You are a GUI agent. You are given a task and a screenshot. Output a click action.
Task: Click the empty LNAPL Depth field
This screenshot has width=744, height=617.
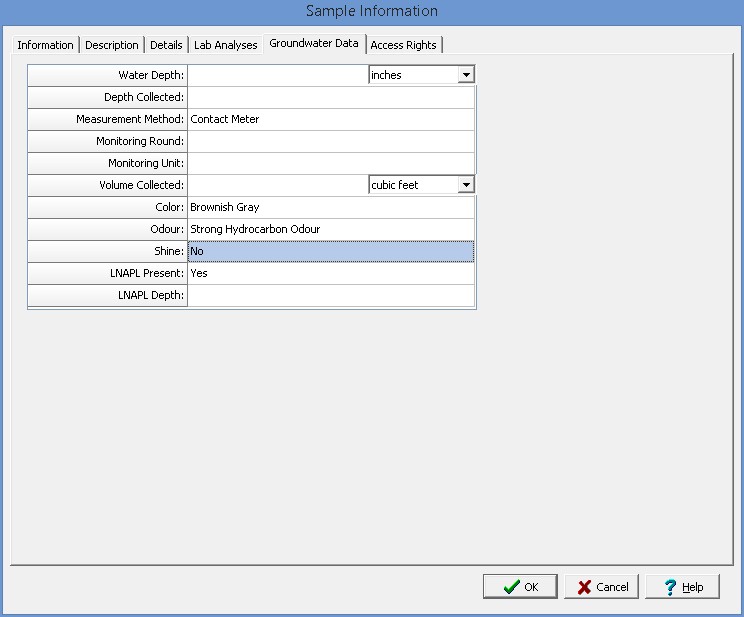coord(330,295)
